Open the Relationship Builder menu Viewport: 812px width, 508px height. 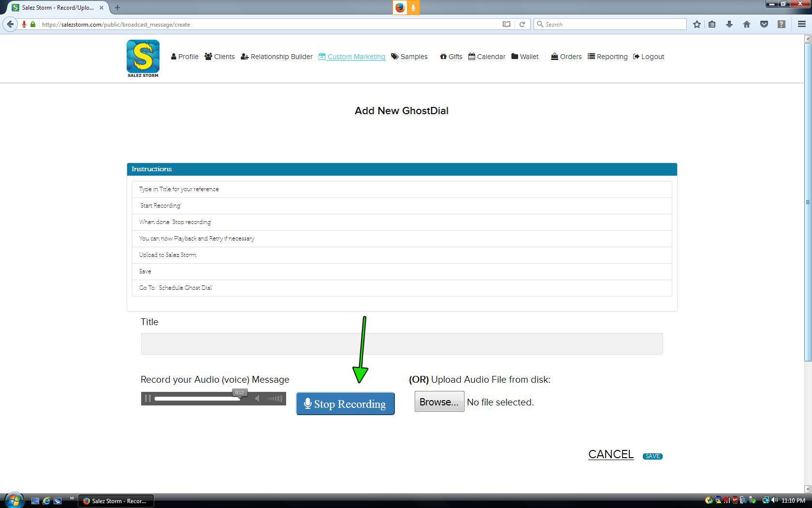pyautogui.click(x=276, y=57)
